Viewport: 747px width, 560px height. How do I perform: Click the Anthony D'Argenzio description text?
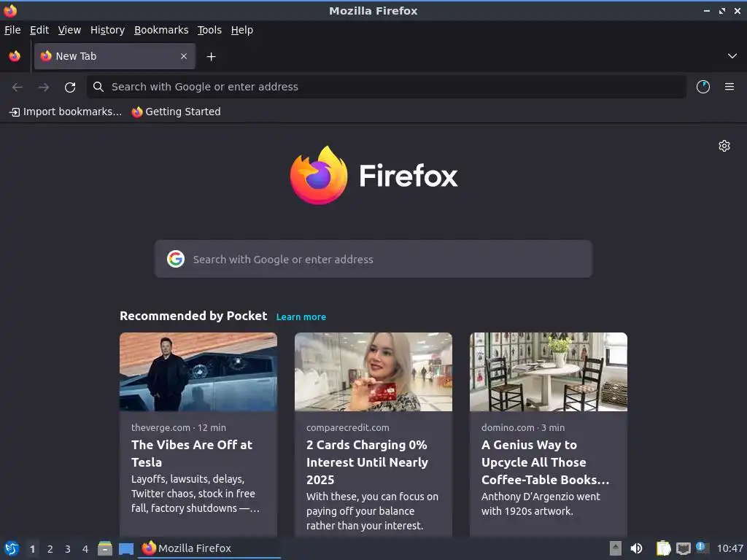(x=541, y=504)
